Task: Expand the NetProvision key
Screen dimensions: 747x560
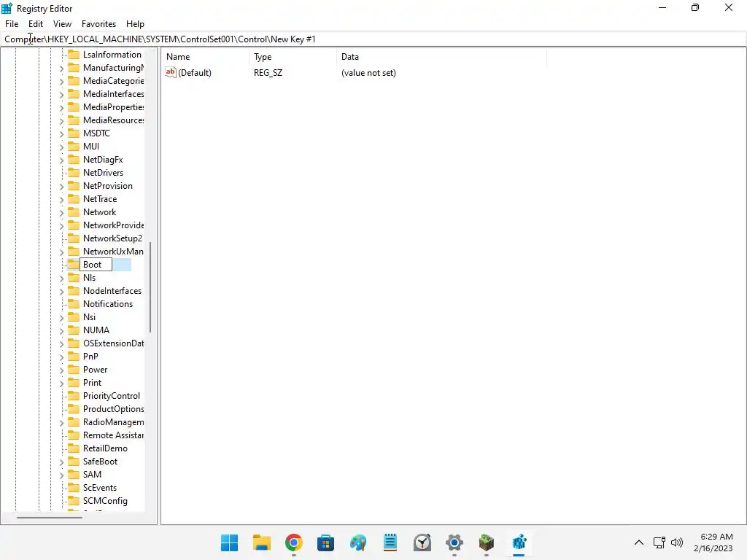Action: [61, 186]
